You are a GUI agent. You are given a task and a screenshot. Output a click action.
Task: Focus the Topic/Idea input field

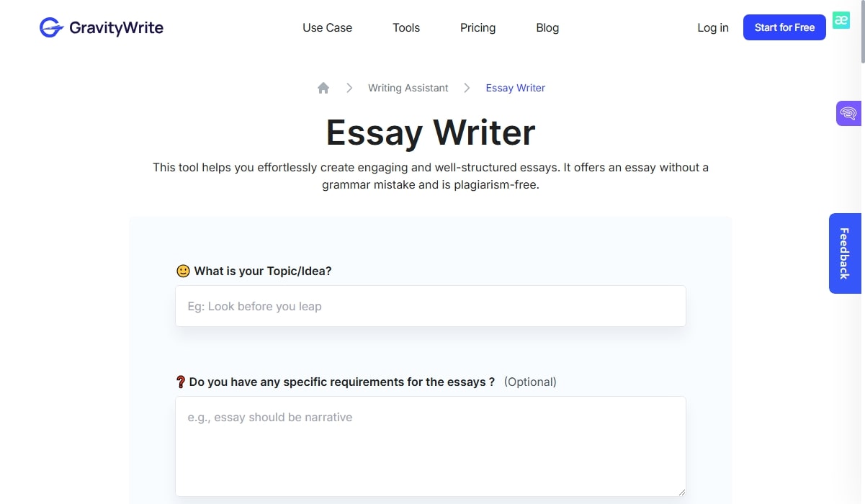[x=430, y=306]
